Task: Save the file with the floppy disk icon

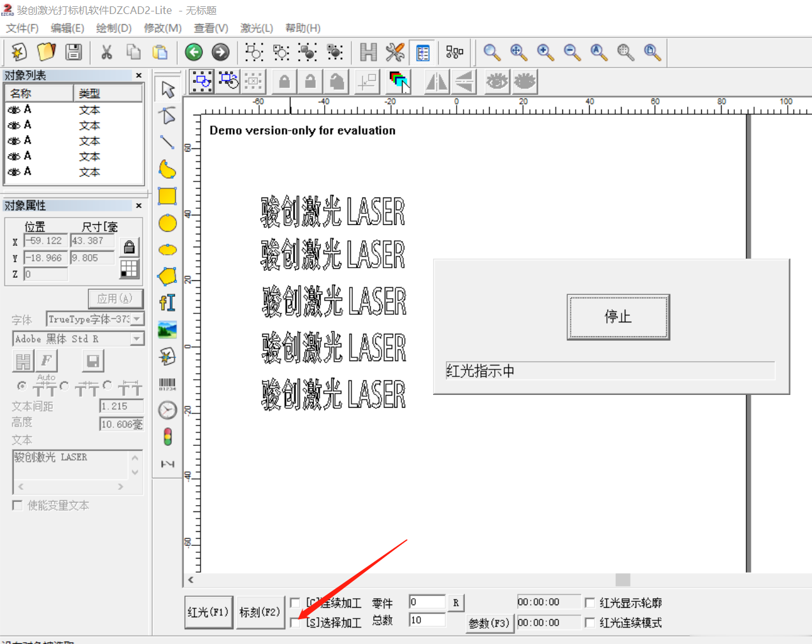Action: [74, 52]
